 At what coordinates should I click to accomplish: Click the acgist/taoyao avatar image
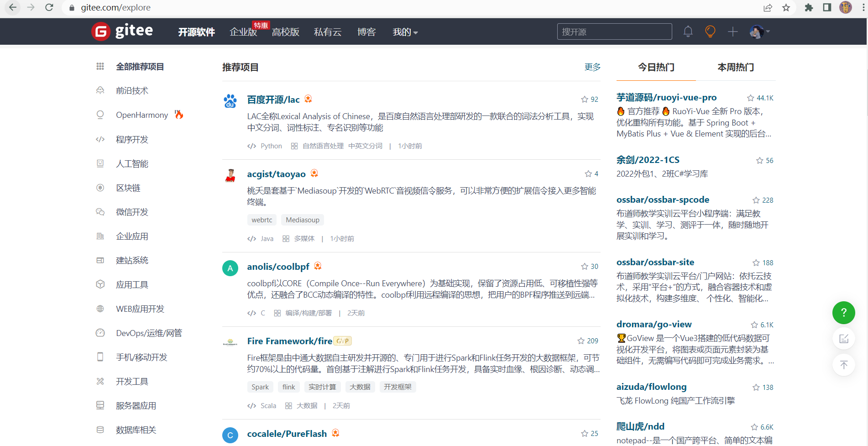[x=230, y=175]
